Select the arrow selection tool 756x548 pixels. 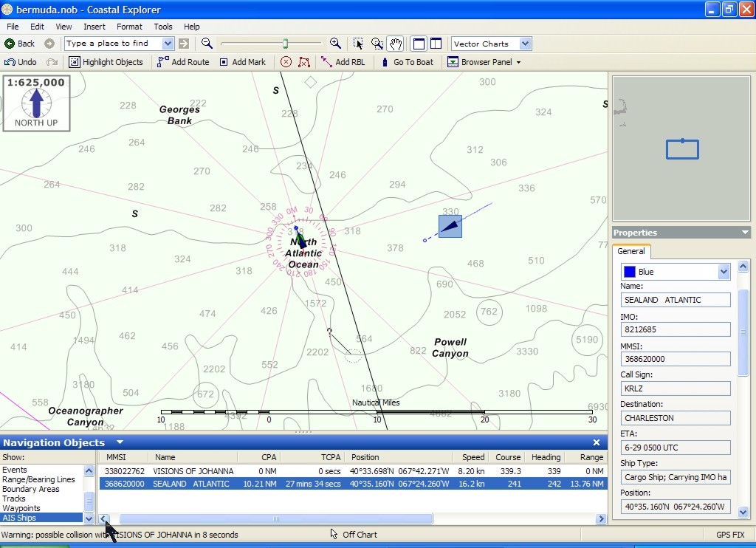[x=358, y=44]
